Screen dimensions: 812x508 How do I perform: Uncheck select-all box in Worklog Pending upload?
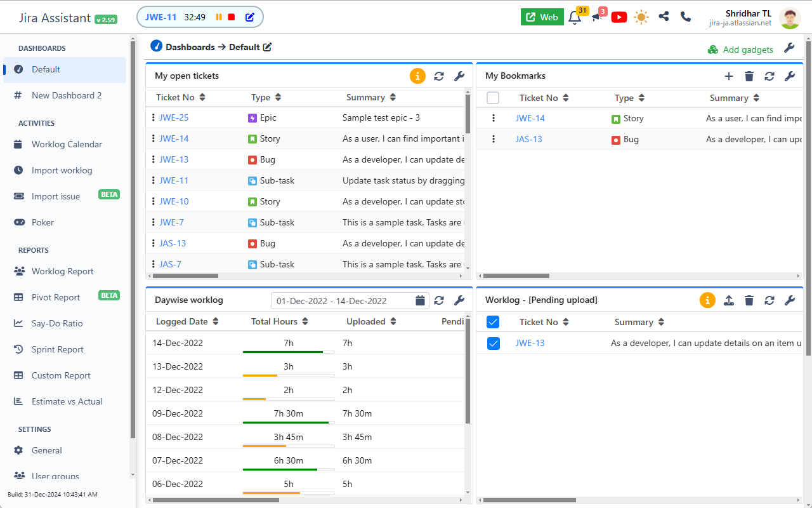click(x=493, y=322)
